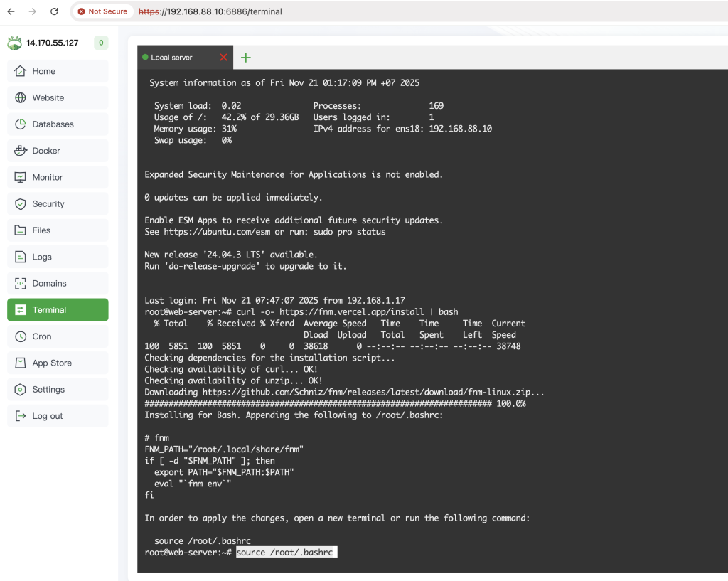Click the green notification count badge
The image size is (728, 581).
pos(101,43)
